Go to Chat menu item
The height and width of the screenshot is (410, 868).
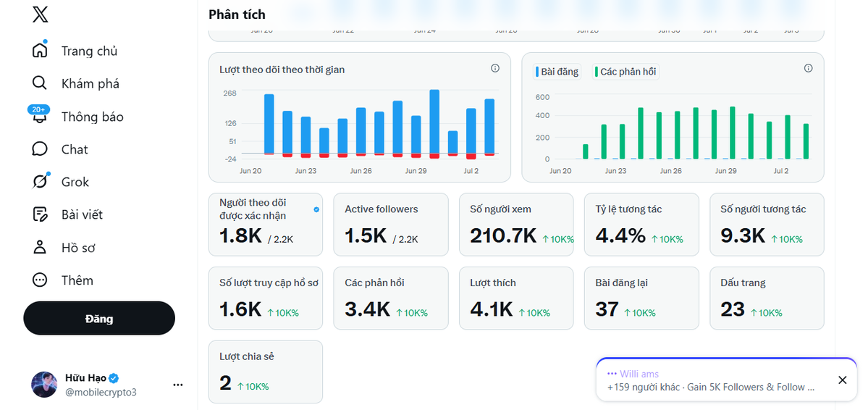[75, 150]
